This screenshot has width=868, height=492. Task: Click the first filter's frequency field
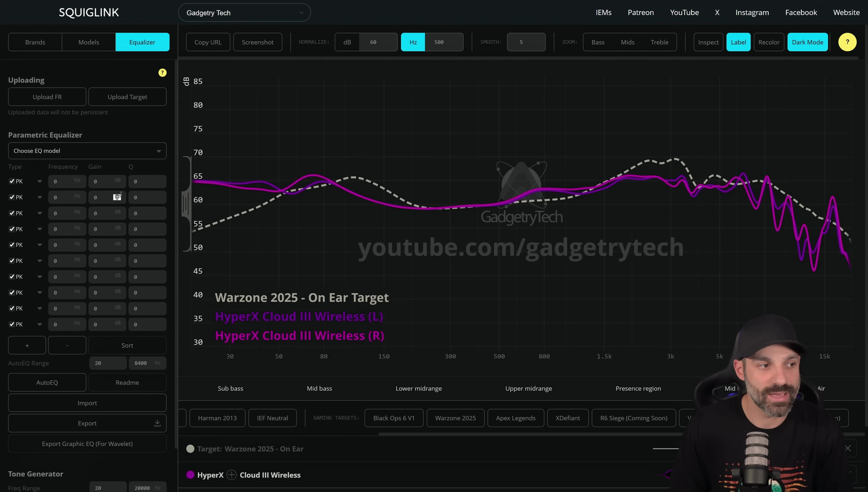click(x=67, y=181)
